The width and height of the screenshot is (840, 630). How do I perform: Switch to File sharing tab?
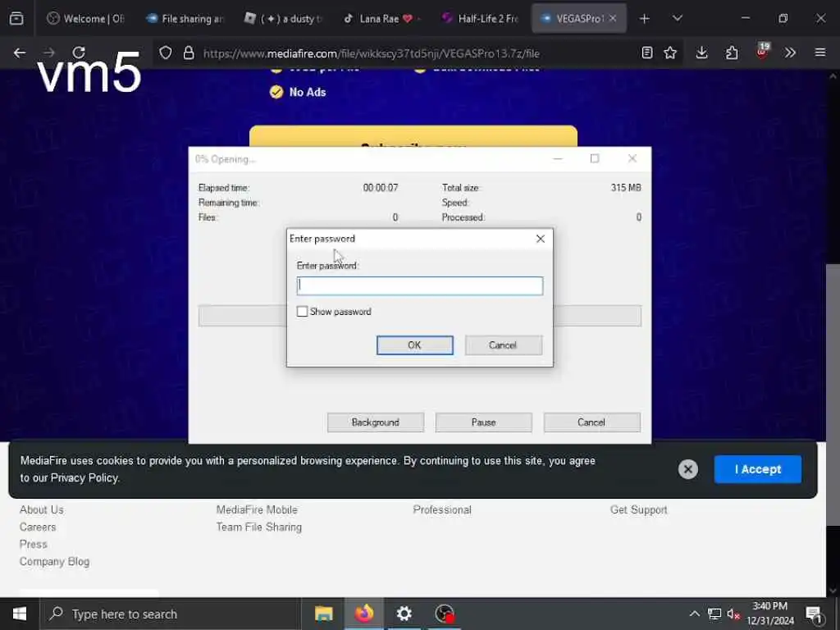(185, 19)
